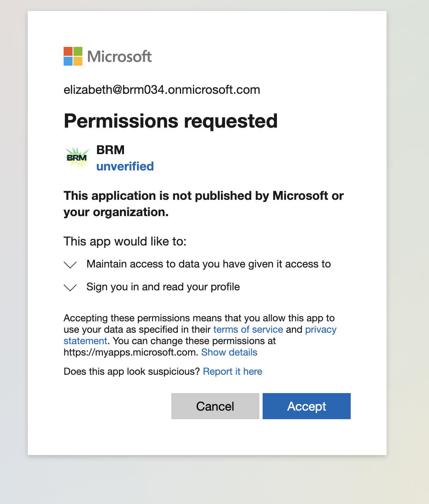Click the 'Permissions requested' heading
This screenshot has height=504, width=429.
(170, 121)
